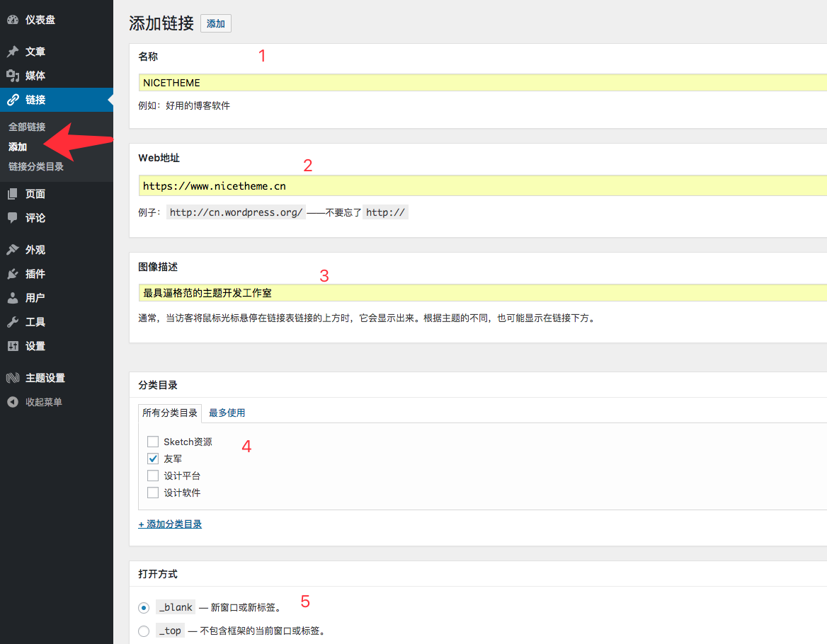Open the 主题设置 menu item

tap(45, 378)
